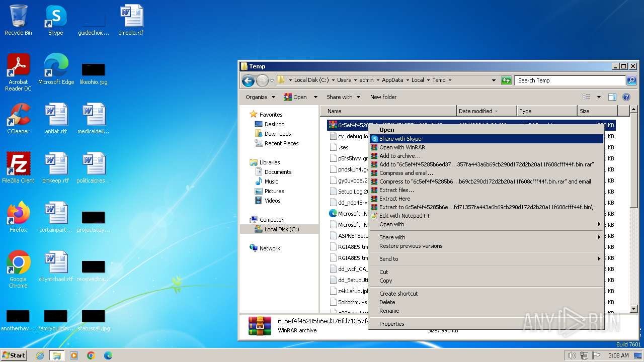Image resolution: width=644 pixels, height=362 pixels.
Task: Select Downloads in navigation pane
Action: point(278,134)
